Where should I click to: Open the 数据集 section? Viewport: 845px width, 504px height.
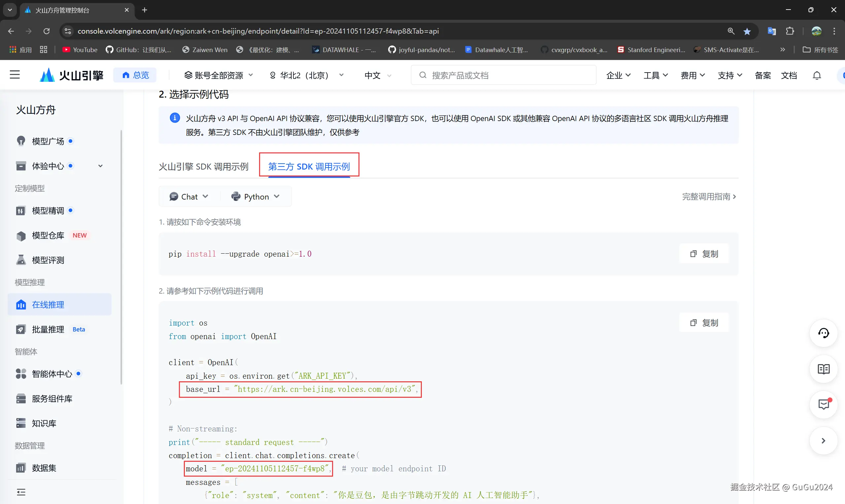coord(44,468)
